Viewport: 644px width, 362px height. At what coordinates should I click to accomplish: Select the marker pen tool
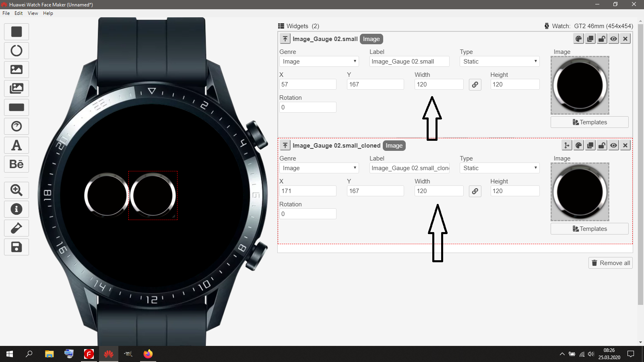[x=17, y=228]
